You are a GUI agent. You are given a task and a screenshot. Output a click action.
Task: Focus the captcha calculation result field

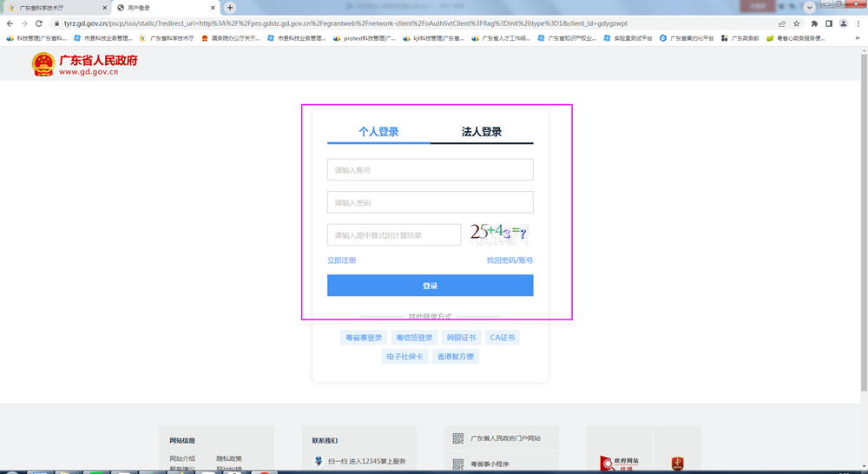coord(394,234)
